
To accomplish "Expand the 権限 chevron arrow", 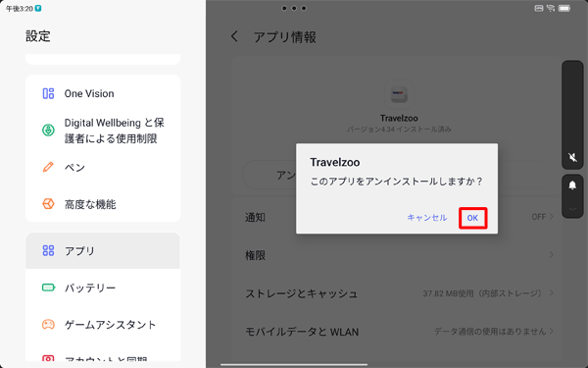I will 552,254.
